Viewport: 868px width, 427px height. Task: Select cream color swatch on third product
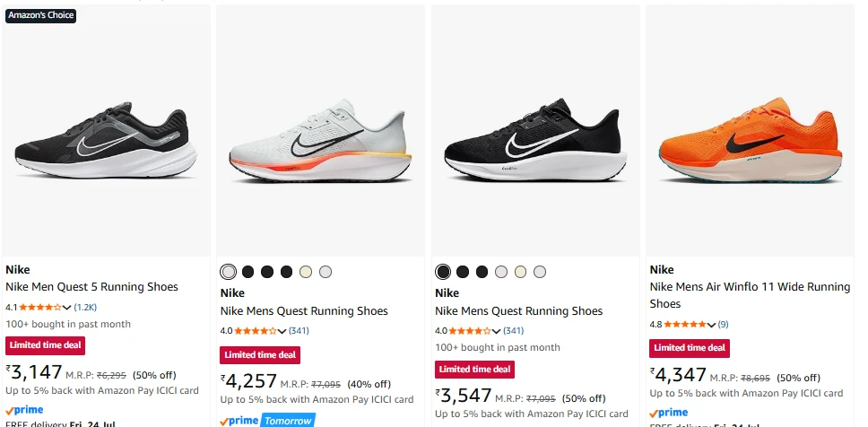[x=520, y=272]
